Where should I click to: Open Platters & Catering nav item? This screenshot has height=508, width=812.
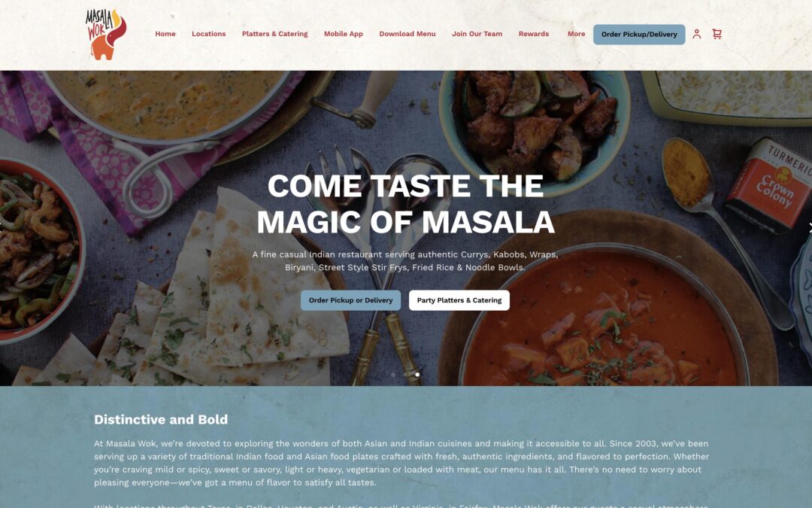pyautogui.click(x=274, y=34)
